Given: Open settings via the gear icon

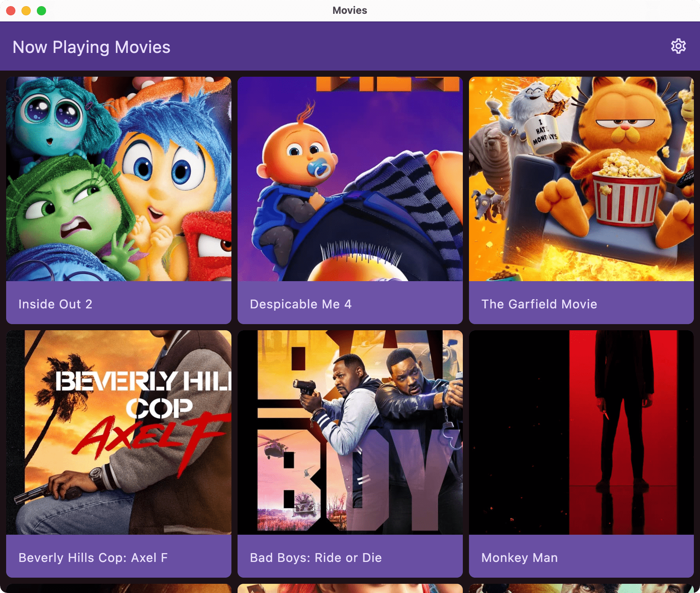Looking at the screenshot, I should [x=678, y=46].
